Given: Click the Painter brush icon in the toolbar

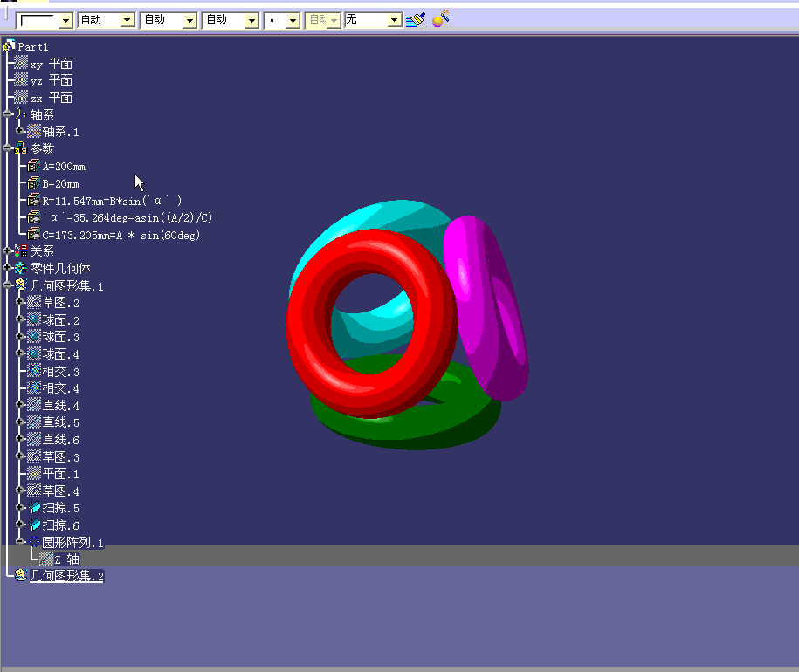Looking at the screenshot, I should coord(416,20).
